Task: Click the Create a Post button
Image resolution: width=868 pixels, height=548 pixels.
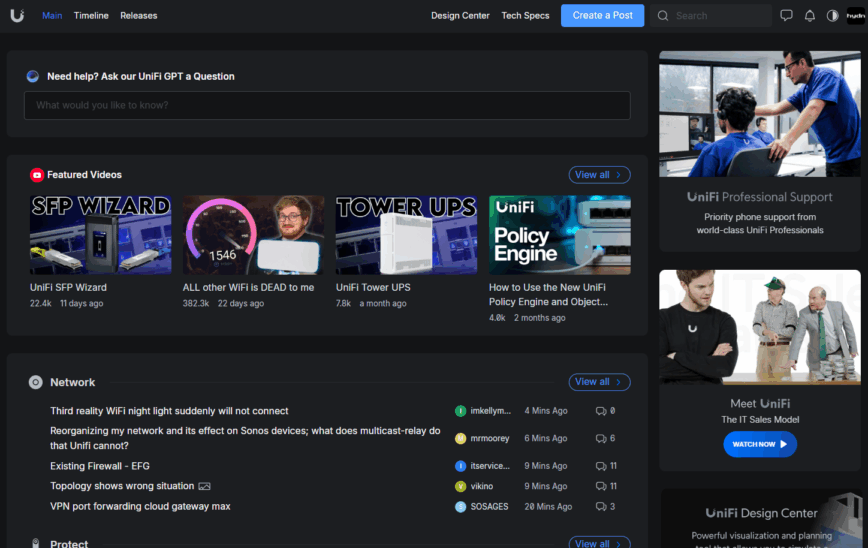Action: point(602,15)
